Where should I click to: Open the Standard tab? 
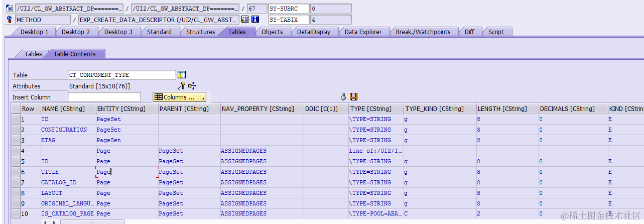159,32
